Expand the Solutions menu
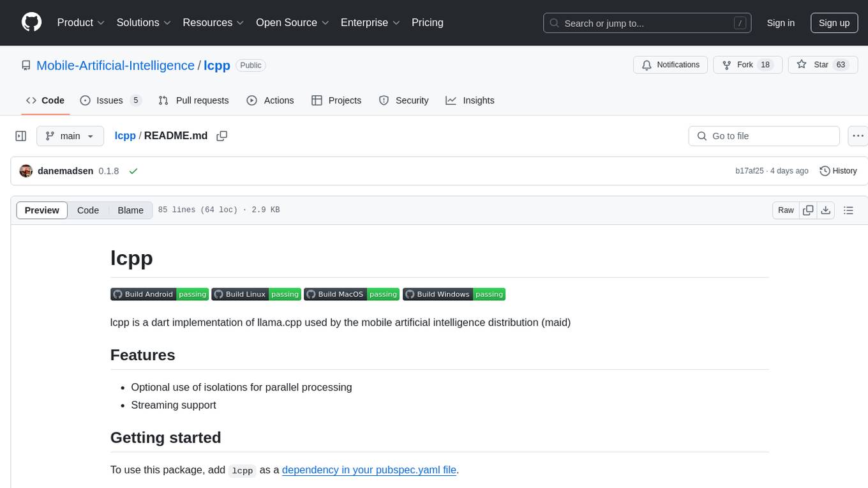The image size is (868, 488). (144, 22)
